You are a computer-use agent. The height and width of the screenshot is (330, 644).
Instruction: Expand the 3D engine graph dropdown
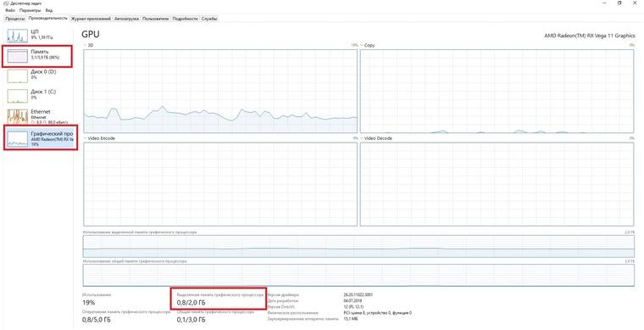86,45
